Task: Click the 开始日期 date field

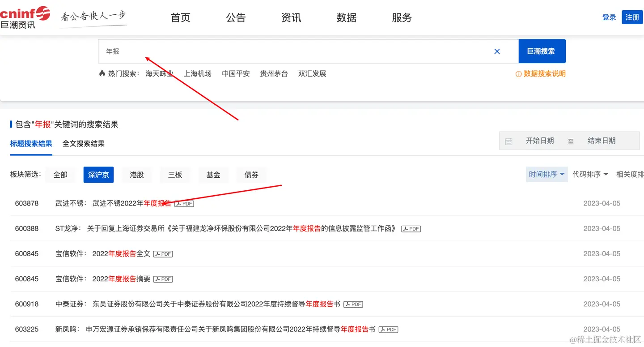Action: pos(540,141)
